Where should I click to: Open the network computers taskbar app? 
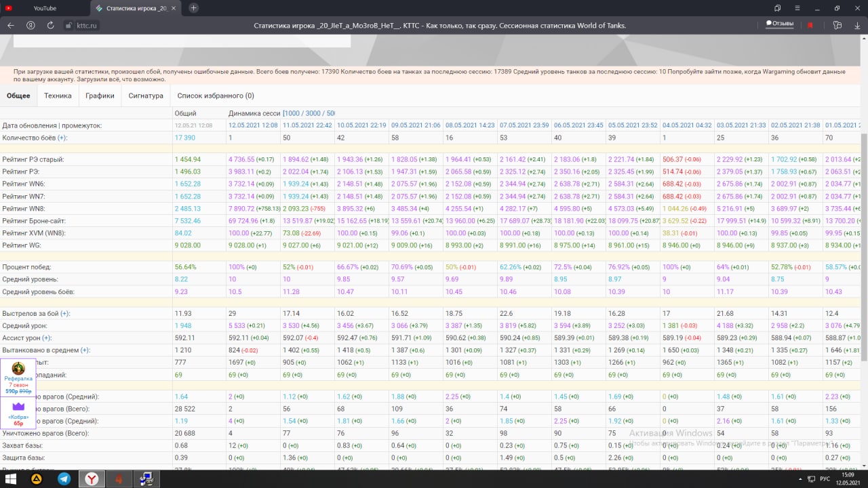pos(145,479)
